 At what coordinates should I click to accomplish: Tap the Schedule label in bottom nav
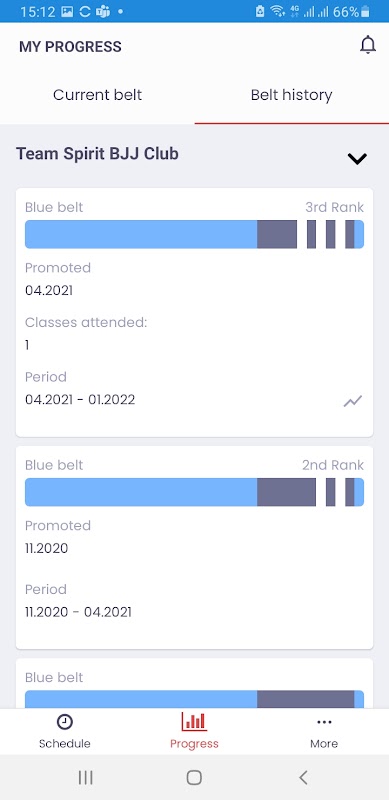click(x=65, y=744)
